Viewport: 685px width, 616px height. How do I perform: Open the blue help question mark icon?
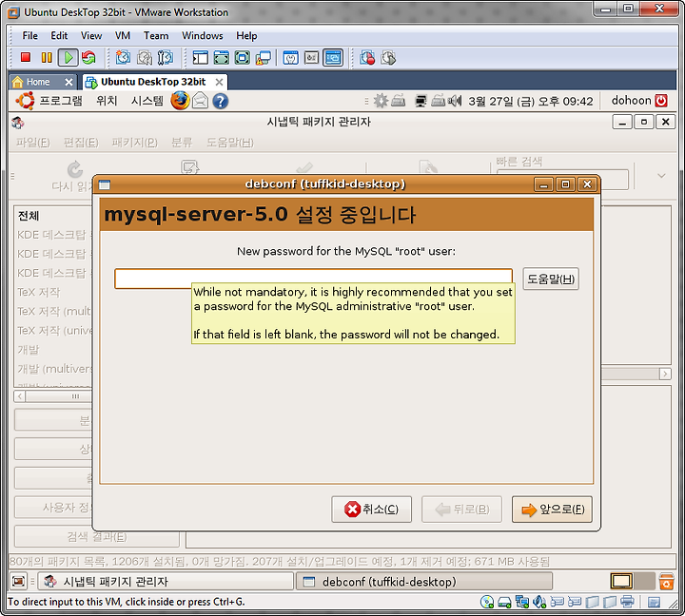[220, 102]
